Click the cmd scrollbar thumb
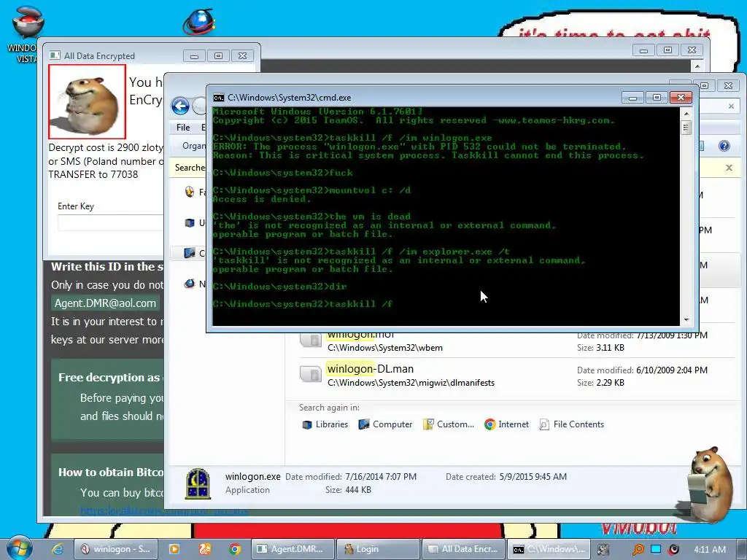 pyautogui.click(x=686, y=128)
